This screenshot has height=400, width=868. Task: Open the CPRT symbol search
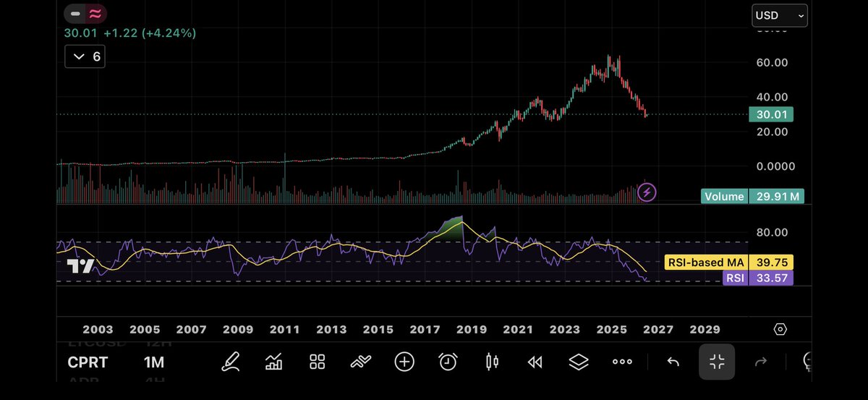pos(88,362)
